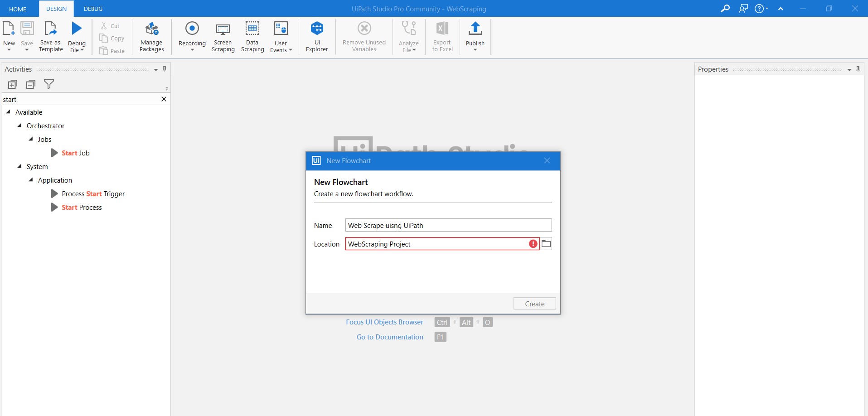
Task: Click the Cut command
Action: tap(110, 26)
